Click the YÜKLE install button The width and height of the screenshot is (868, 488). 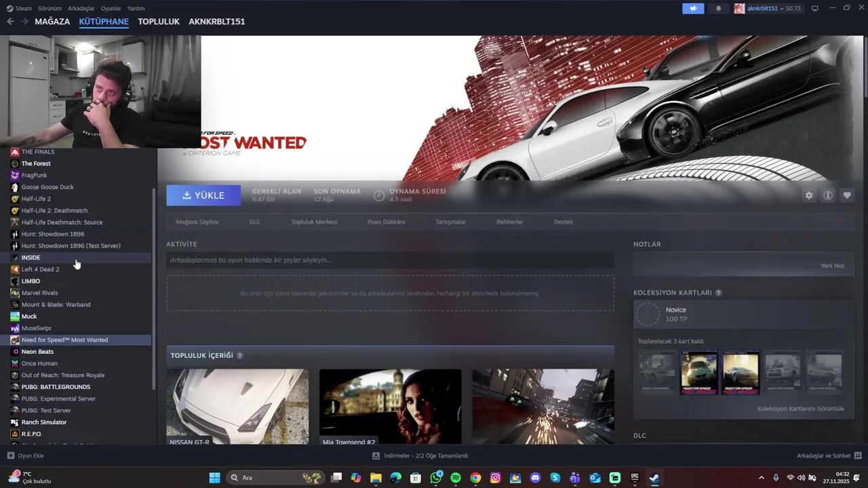coord(203,195)
